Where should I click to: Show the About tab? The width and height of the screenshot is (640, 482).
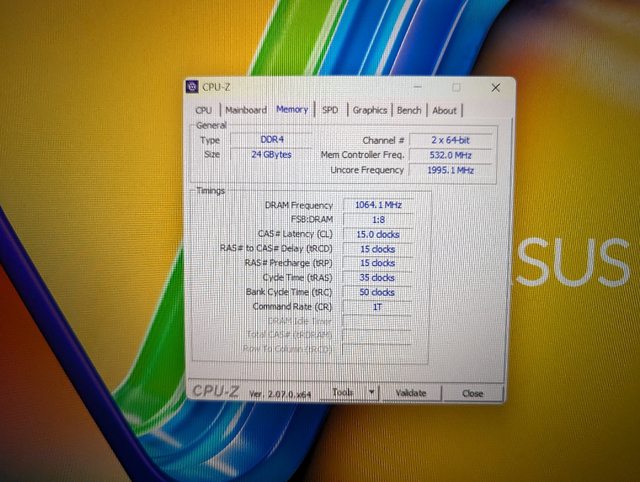tap(444, 110)
